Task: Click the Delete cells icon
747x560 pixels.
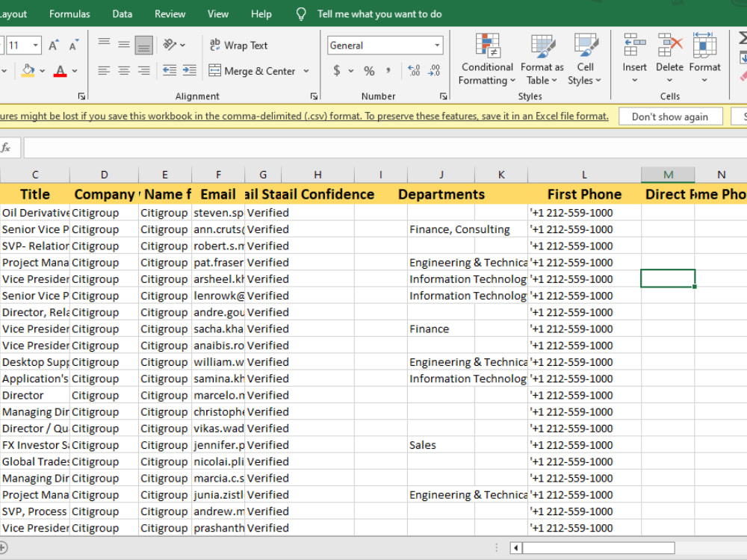Action: [x=670, y=46]
